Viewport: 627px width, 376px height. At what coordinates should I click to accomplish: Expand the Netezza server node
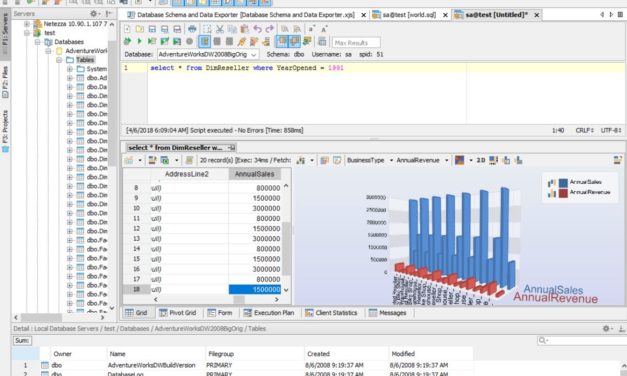click(x=27, y=24)
